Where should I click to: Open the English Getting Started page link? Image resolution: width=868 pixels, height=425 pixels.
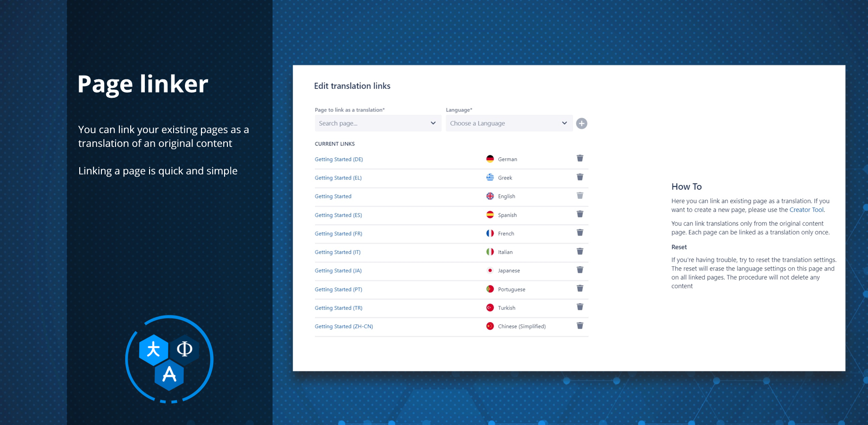click(x=333, y=196)
